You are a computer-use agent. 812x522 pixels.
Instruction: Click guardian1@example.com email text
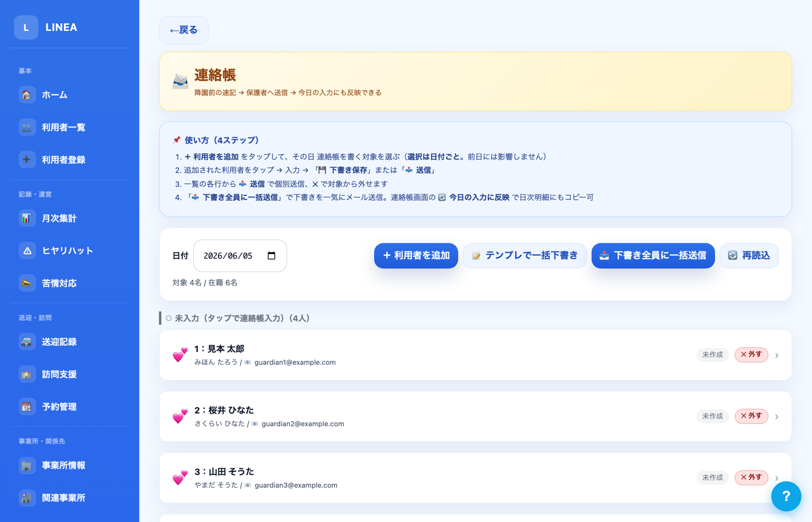point(295,362)
